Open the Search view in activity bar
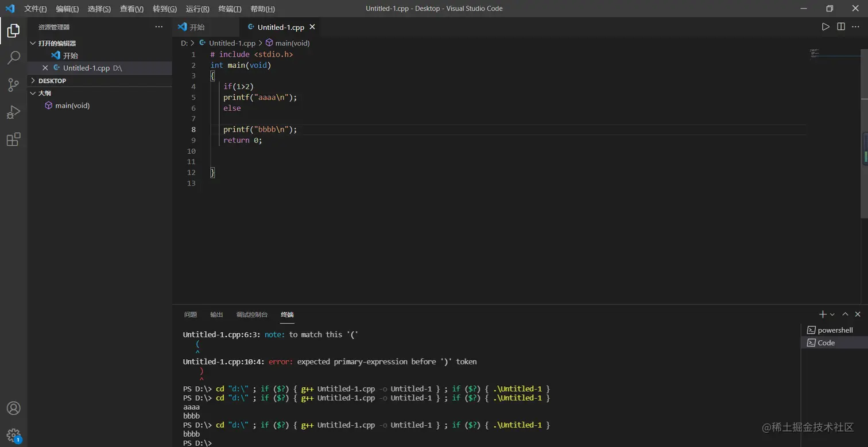Image resolution: width=868 pixels, height=447 pixels. (13, 57)
